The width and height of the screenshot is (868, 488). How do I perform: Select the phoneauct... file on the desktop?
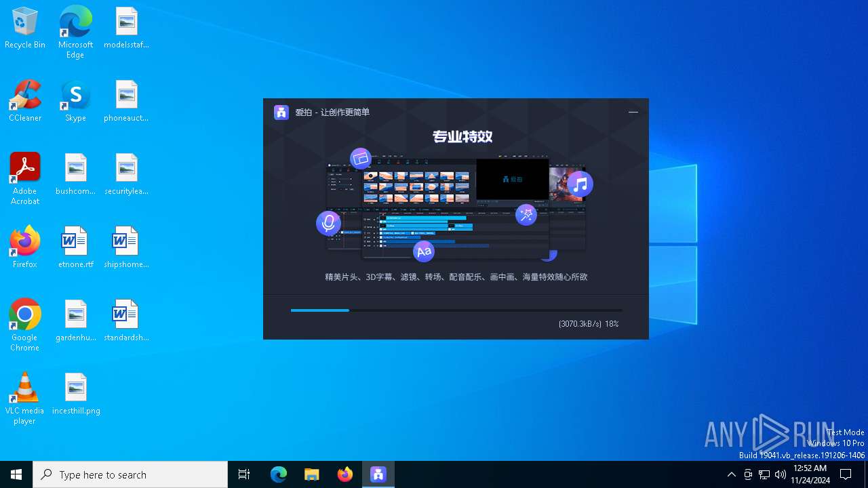tap(126, 102)
